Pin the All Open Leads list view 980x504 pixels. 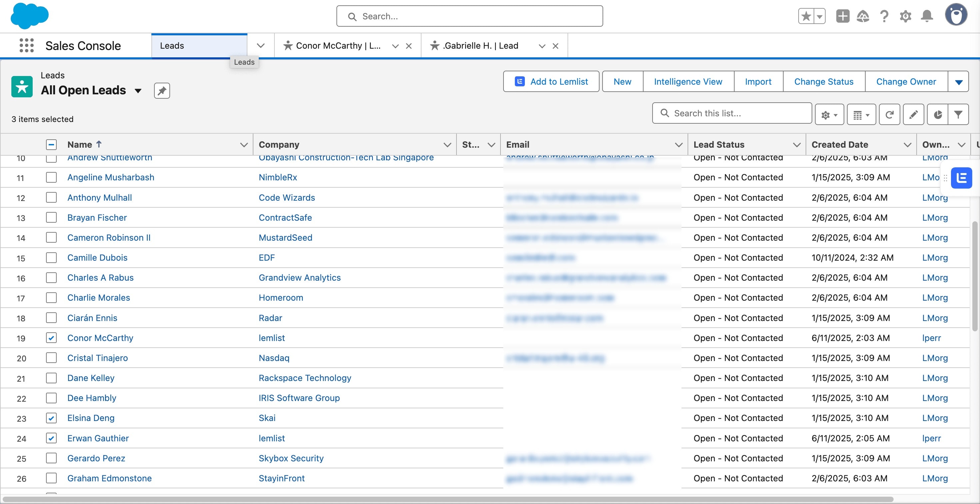point(162,91)
